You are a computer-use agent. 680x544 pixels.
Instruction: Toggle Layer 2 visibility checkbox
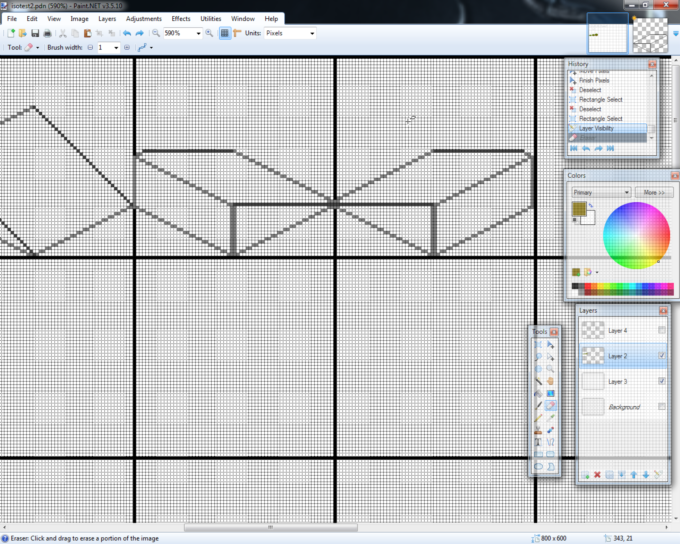click(662, 356)
